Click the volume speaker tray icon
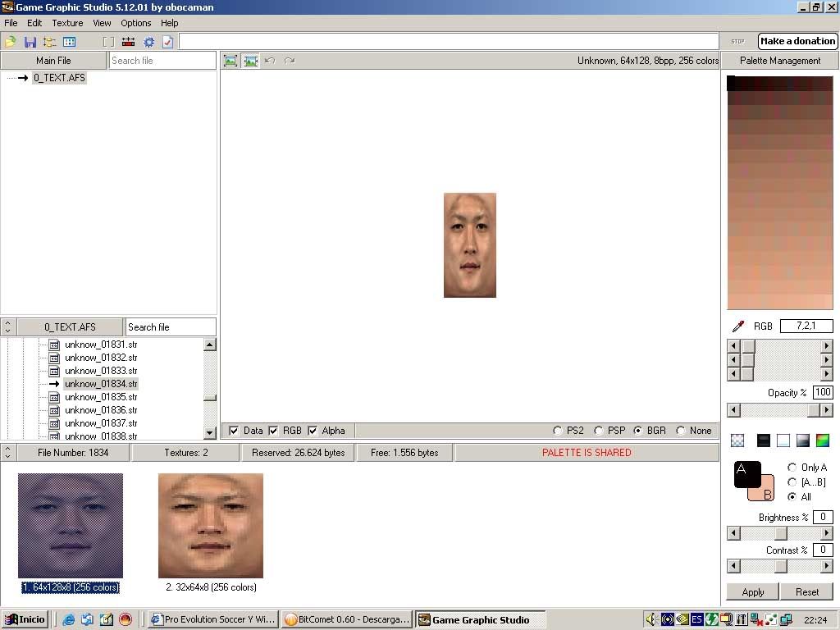 coord(651,620)
